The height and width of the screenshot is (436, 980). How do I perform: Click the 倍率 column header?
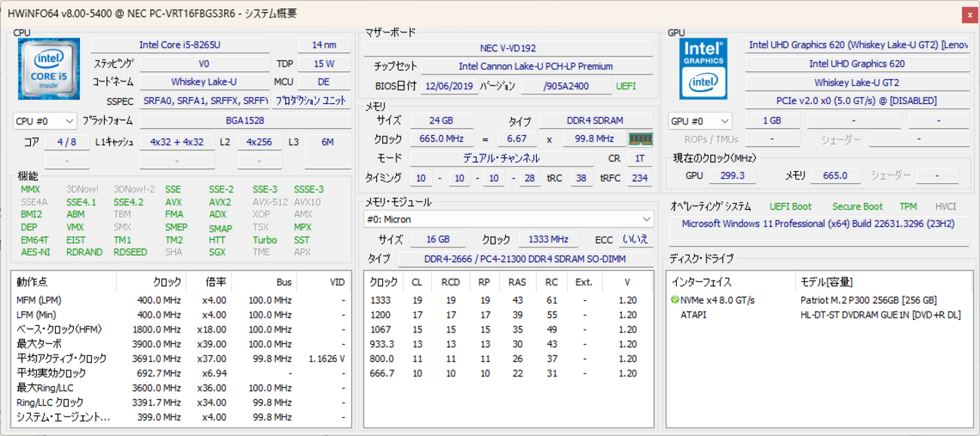click(x=215, y=282)
